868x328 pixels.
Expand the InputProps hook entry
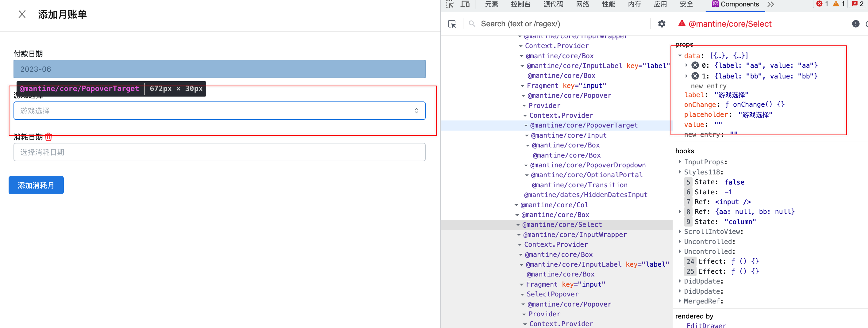tap(680, 162)
